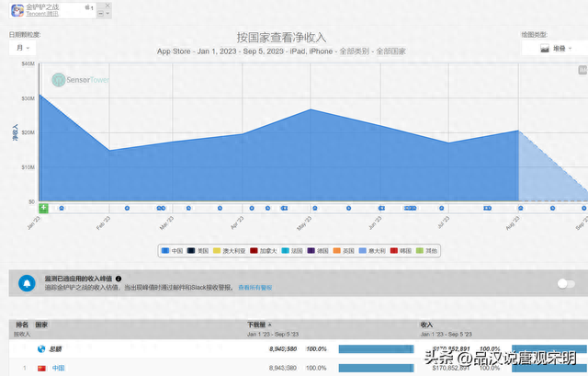Click the download bar in the 中国 row

[376, 368]
